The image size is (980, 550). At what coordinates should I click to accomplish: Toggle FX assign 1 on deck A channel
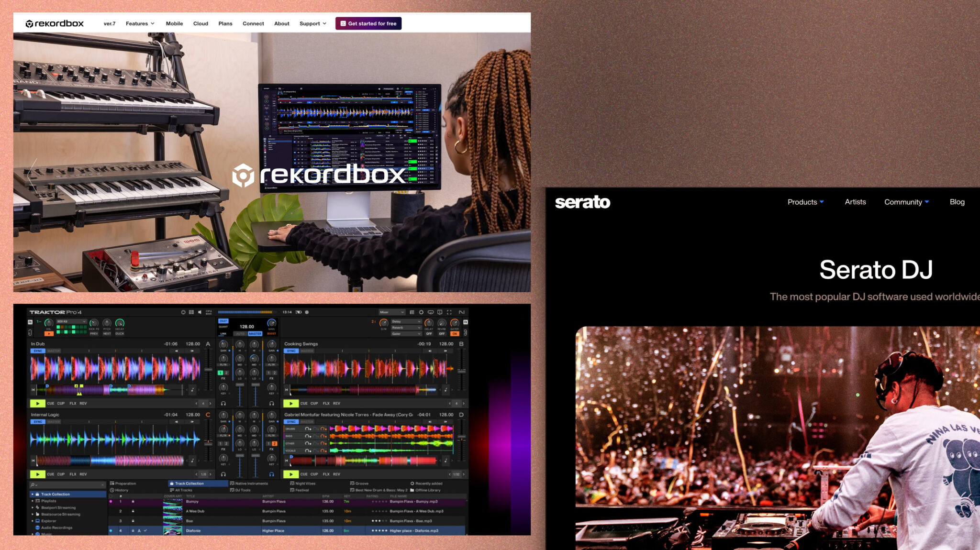pos(220,373)
